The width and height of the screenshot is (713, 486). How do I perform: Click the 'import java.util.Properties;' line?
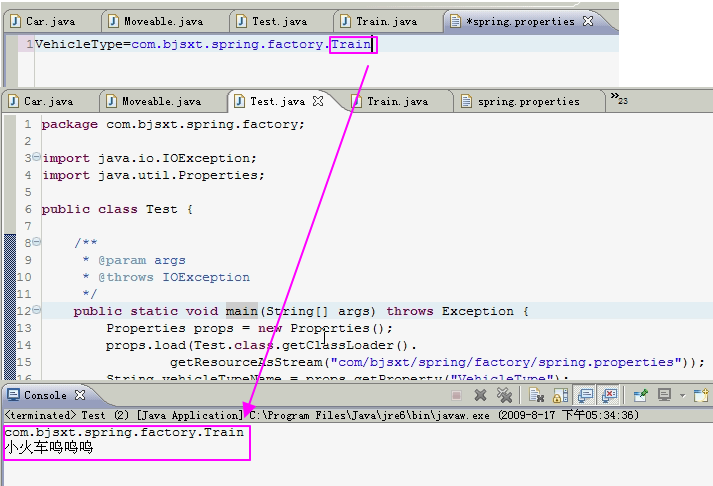153,175
